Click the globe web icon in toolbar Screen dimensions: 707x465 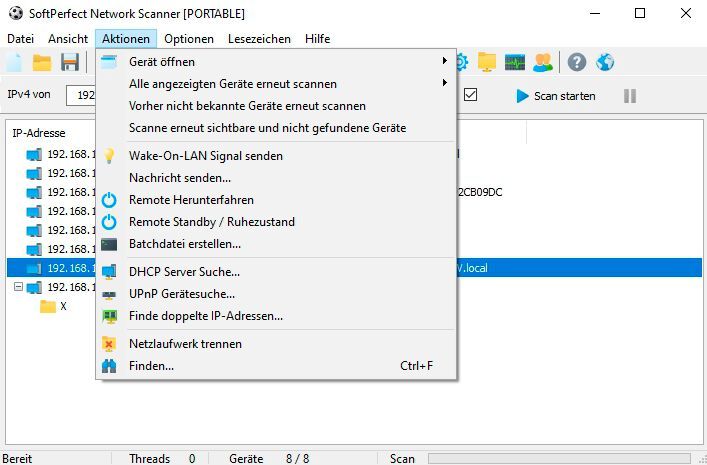pyautogui.click(x=605, y=62)
